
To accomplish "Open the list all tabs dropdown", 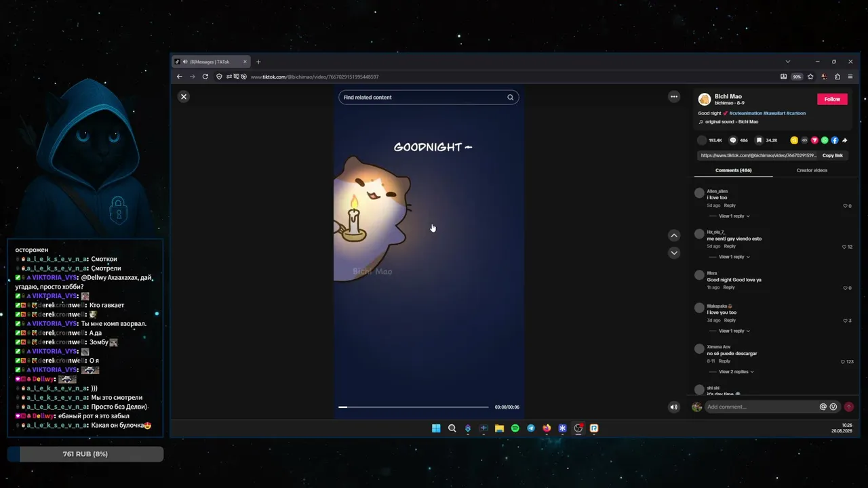I will 787,62.
